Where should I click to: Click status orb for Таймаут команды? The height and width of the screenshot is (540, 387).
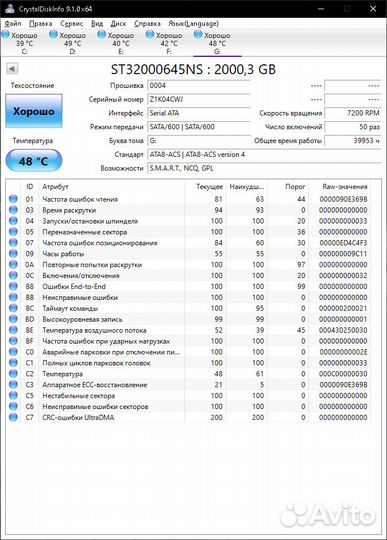click(x=13, y=308)
